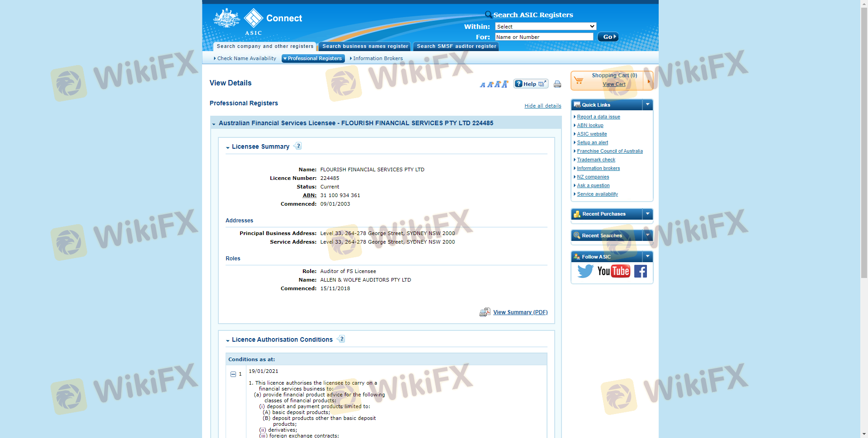Click the browser scrollbar up arrow
The image size is (868, 438).
[x=864, y=4]
